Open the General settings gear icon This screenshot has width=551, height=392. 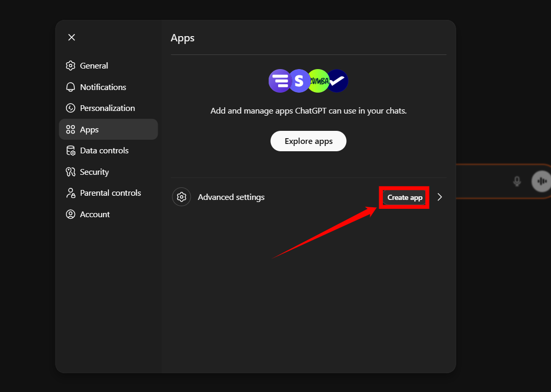tap(71, 65)
